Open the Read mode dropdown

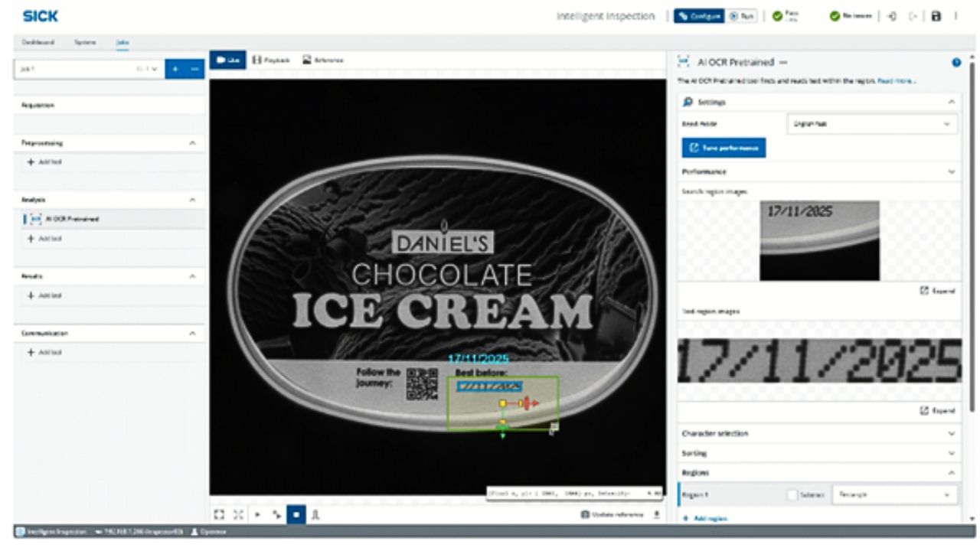click(872, 124)
